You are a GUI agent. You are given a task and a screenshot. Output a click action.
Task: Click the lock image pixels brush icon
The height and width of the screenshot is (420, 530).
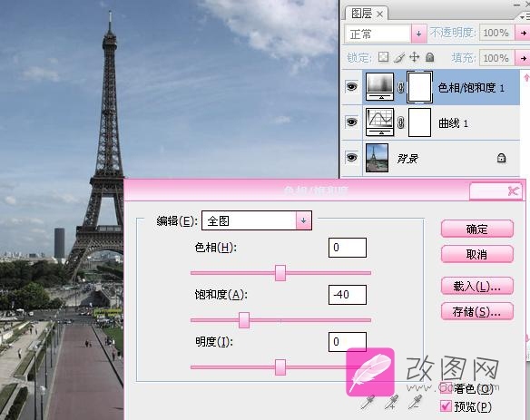point(398,58)
